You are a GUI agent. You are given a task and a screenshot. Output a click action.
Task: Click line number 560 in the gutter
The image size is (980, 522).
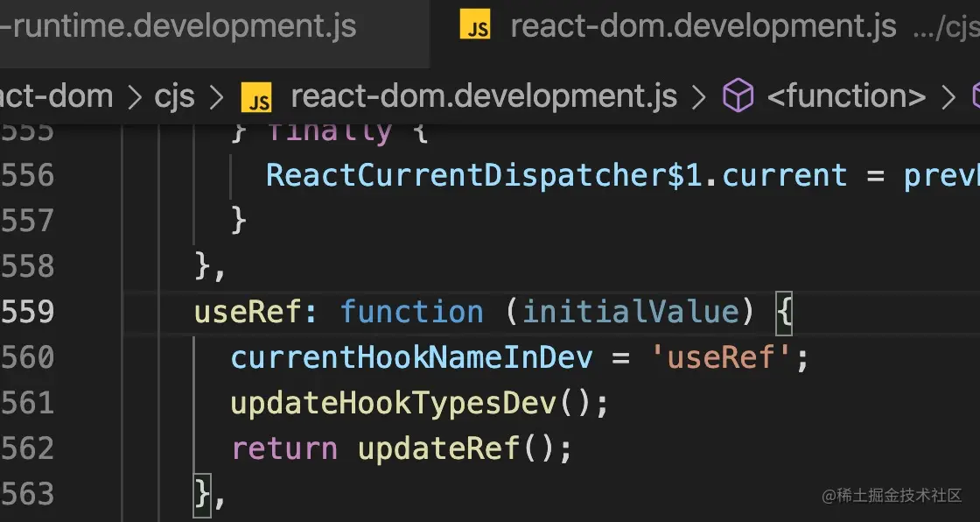27,358
